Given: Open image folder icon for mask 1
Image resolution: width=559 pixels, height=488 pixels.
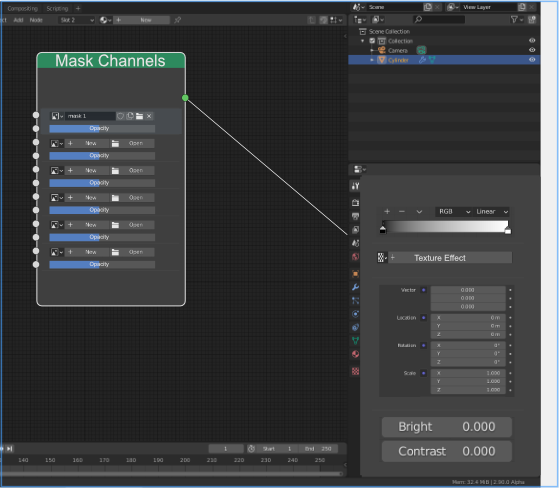Looking at the screenshot, I should (x=139, y=116).
